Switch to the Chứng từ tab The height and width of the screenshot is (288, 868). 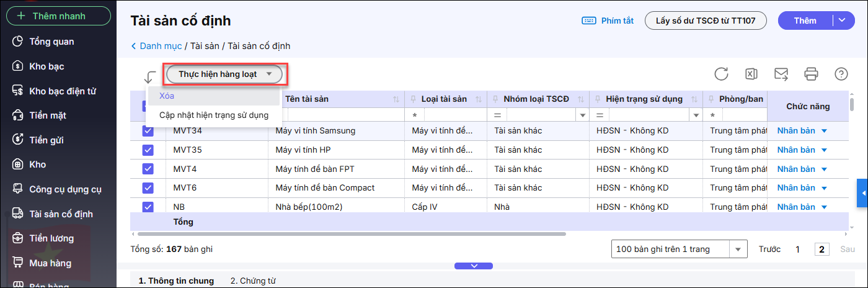click(252, 281)
